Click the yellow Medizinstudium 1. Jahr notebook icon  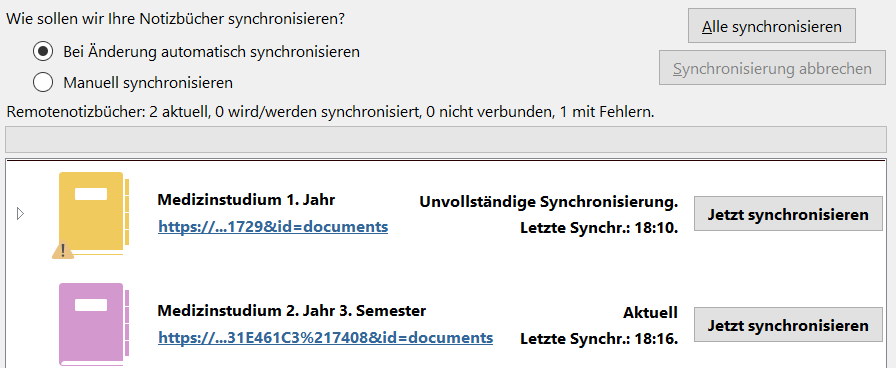93,214
